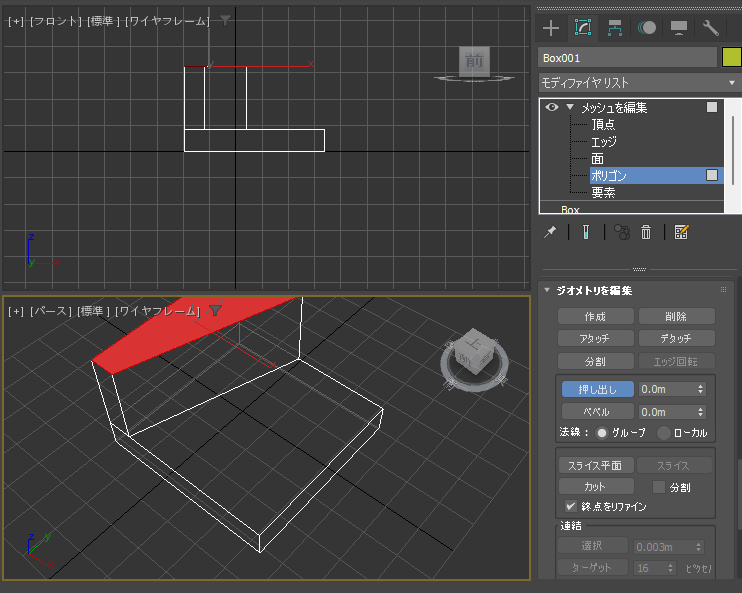The image size is (742, 593).
Task: Click Make Unique icon below modifier stack
Action: [x=622, y=232]
